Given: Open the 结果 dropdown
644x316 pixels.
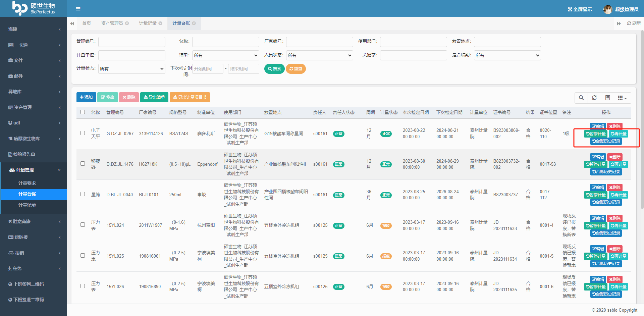Looking at the screenshot, I should [x=226, y=55].
